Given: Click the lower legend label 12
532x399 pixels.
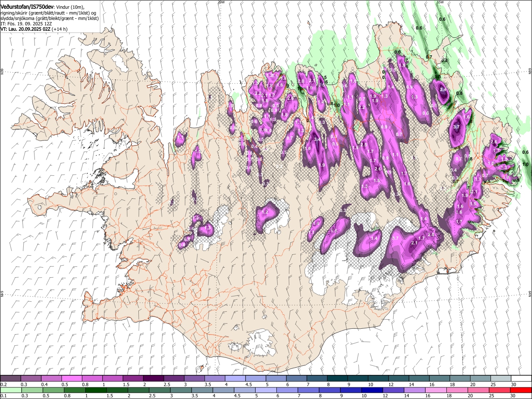Looking at the screenshot, I should (385, 396).
